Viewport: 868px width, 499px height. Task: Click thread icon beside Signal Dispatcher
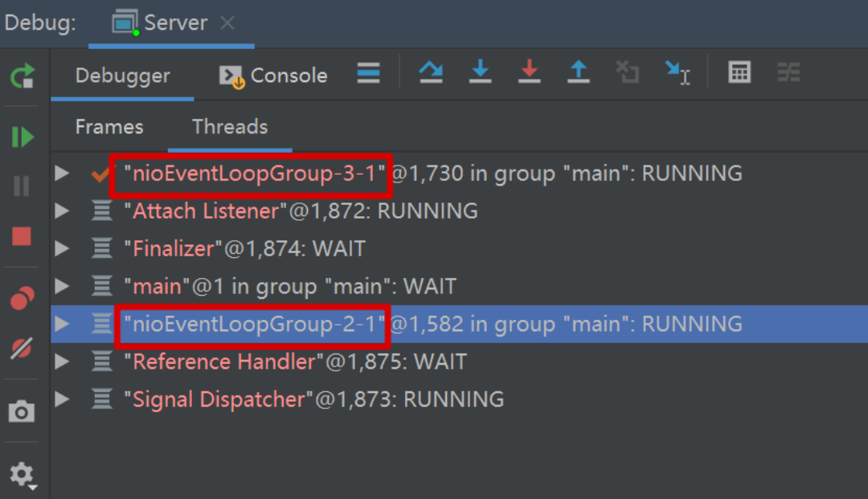(x=102, y=399)
